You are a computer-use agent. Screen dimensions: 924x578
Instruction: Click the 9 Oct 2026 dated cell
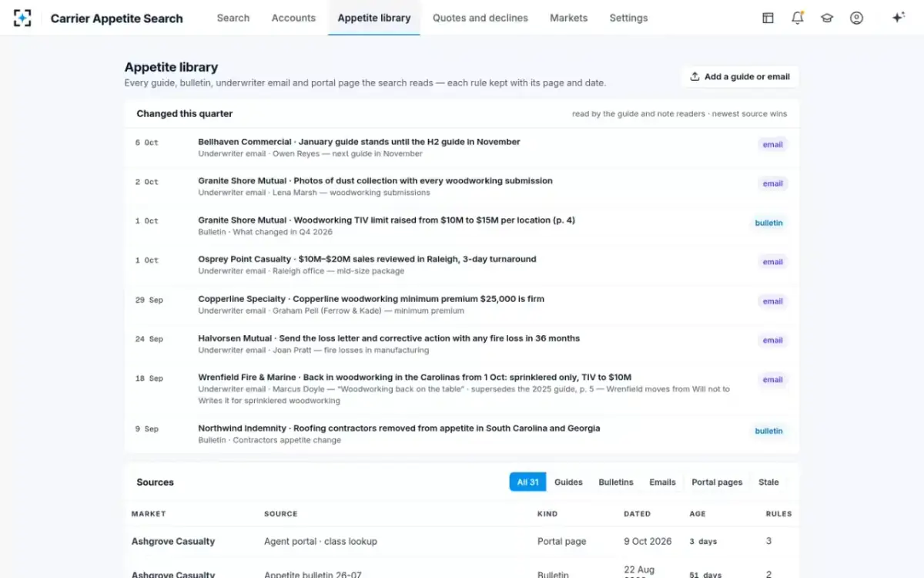648,542
